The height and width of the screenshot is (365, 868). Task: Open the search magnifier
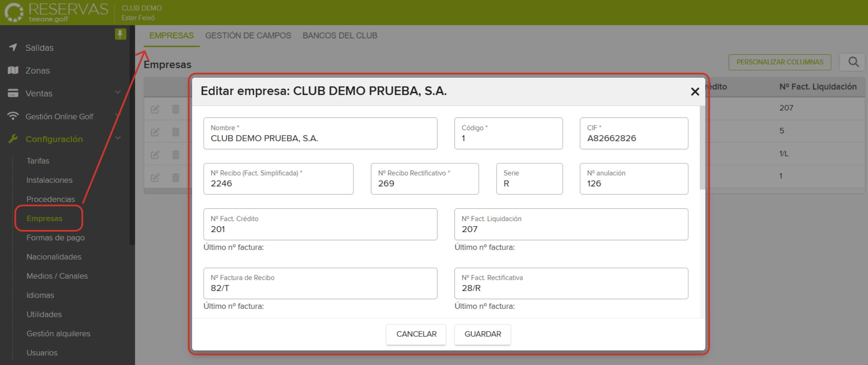854,62
